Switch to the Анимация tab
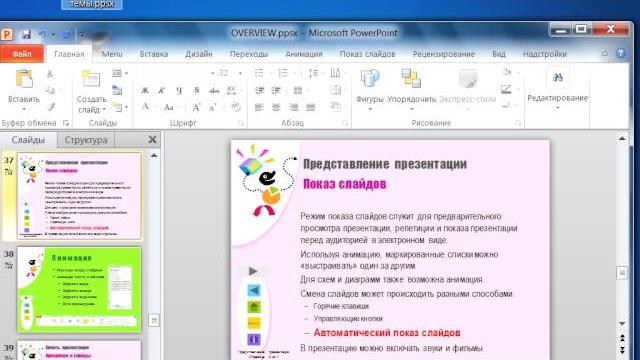Image resolution: width=640 pixels, height=360 pixels. coord(304,54)
